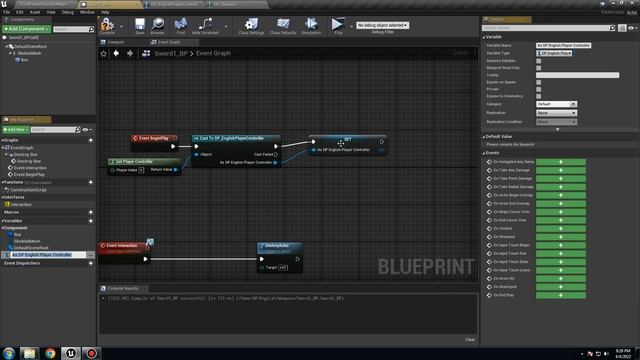
Task: Toggle the Hide Unrelated toolbar icon
Action: (x=205, y=24)
